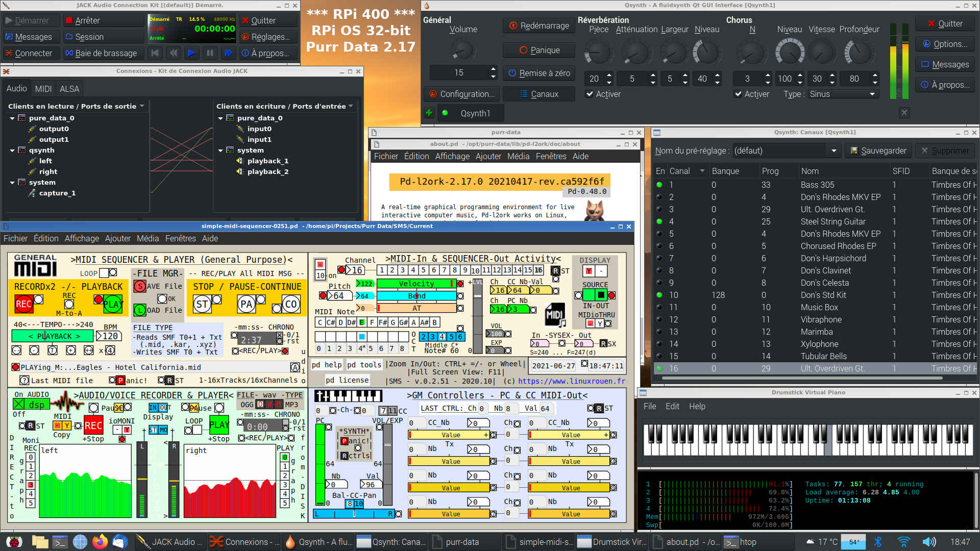Click the Bluetooth tray icon
Viewport: 980px width, 551px height.
(x=878, y=542)
